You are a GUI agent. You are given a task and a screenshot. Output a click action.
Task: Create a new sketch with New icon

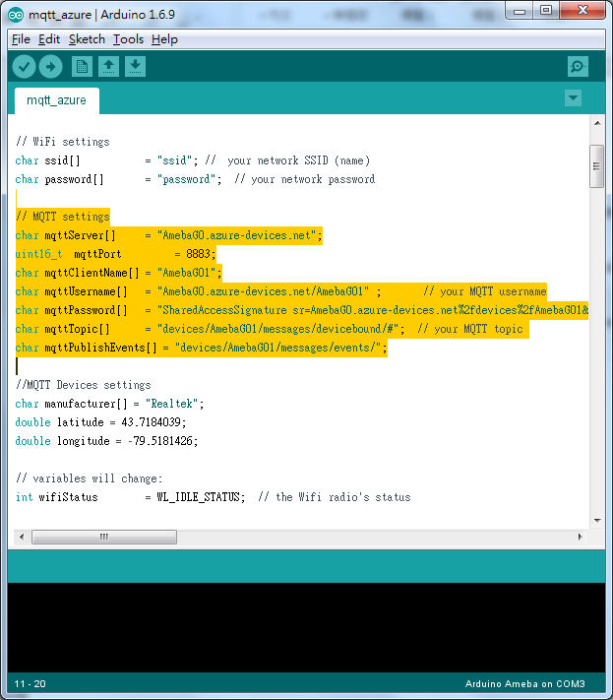(x=82, y=67)
